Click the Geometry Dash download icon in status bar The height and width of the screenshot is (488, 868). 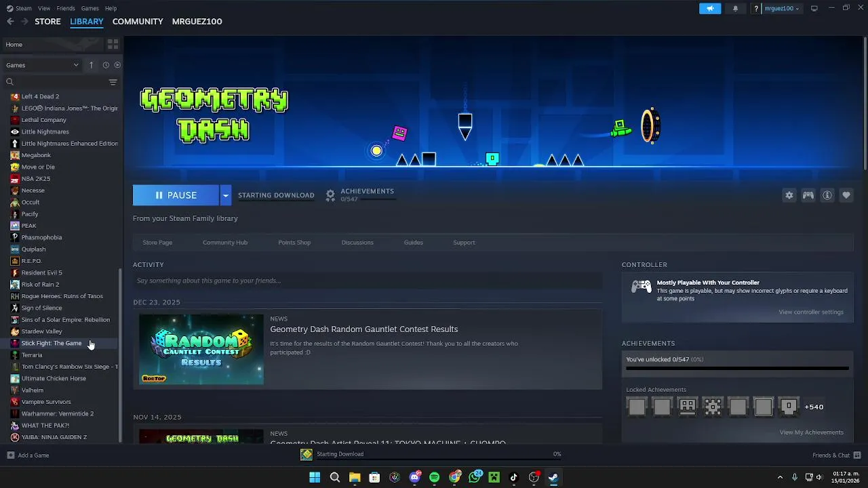click(x=307, y=454)
